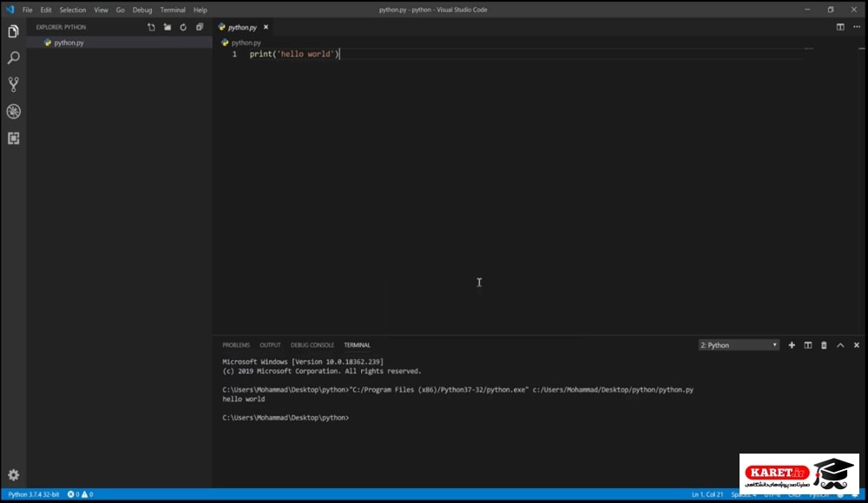Click Ln 1, Col 21 in status bar
Image resolution: width=868 pixels, height=503 pixels.
pyautogui.click(x=707, y=494)
